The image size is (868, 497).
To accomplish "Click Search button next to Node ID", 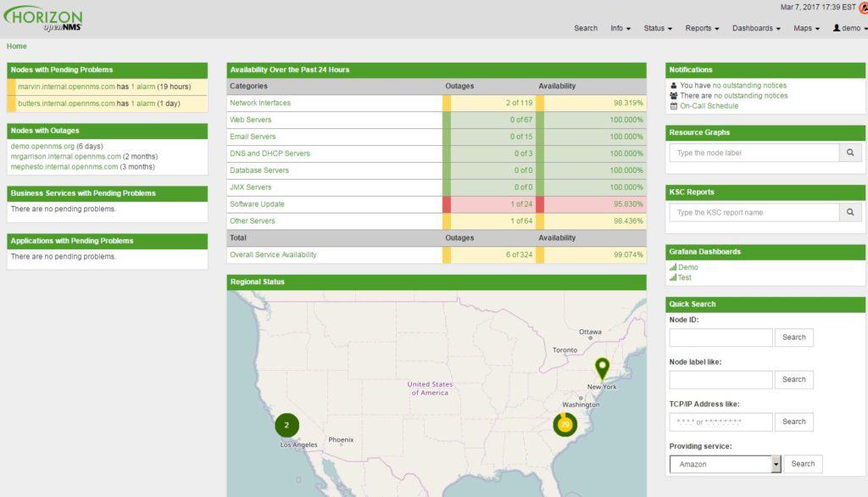I will pos(793,338).
